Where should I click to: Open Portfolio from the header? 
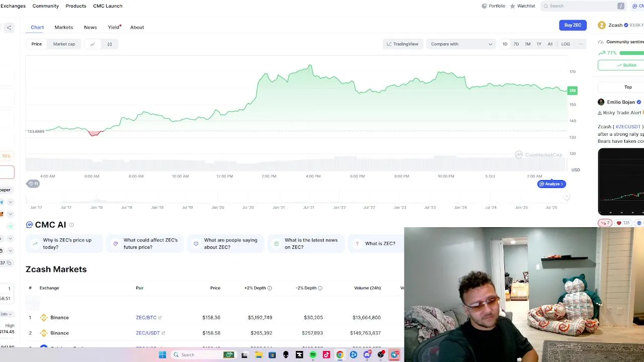point(494,6)
